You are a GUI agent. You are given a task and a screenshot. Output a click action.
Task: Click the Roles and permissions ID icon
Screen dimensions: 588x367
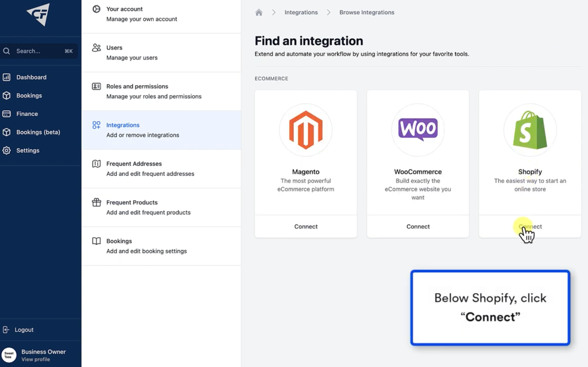pyautogui.click(x=96, y=86)
